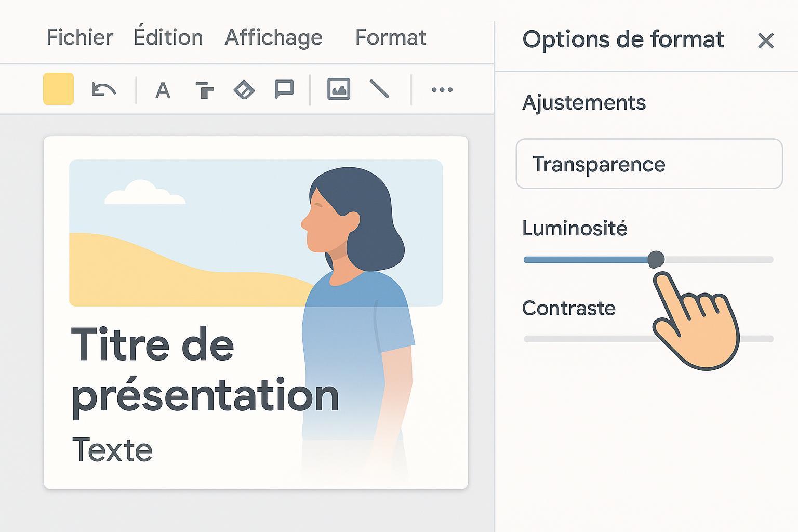Collapse the Ajustements section

(583, 102)
